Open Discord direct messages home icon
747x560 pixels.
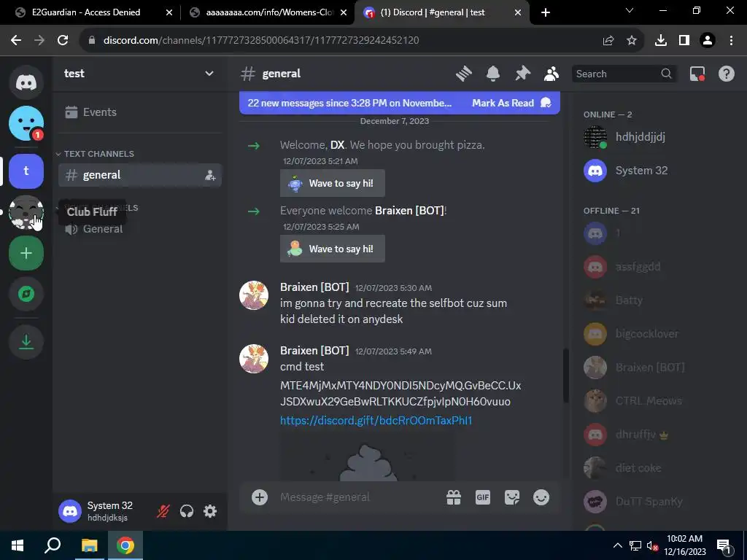pyautogui.click(x=26, y=82)
